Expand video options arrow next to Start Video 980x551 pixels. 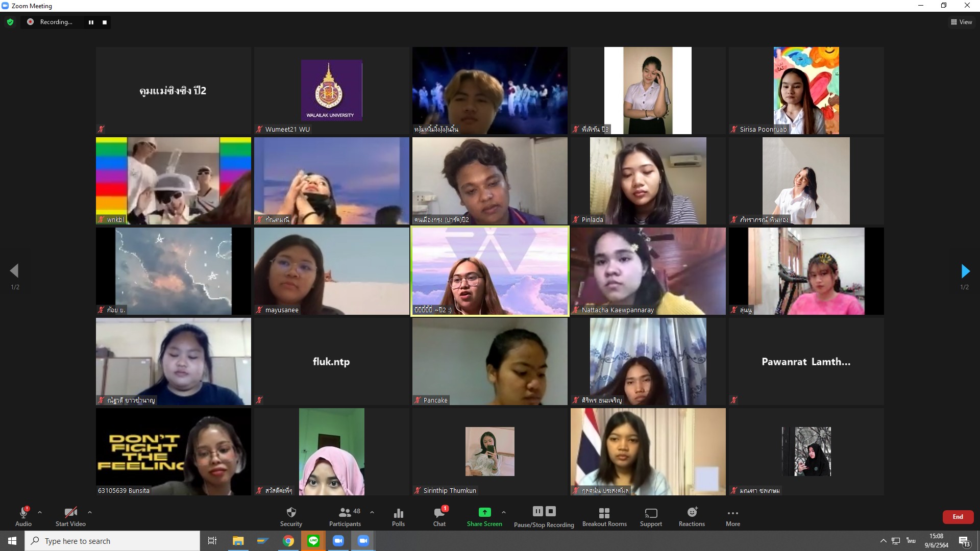[90, 512]
